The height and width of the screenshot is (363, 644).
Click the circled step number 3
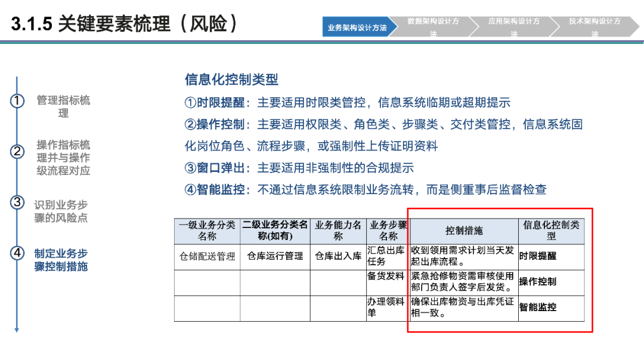[x=17, y=202]
